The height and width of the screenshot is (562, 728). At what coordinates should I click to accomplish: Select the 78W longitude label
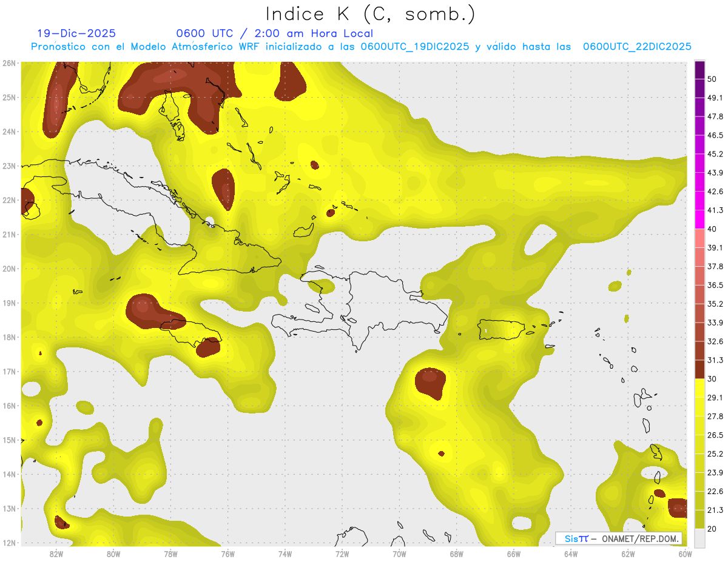170,554
